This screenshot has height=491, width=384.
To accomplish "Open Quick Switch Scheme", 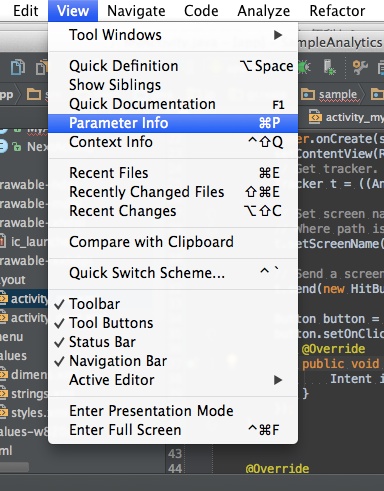I will pyautogui.click(x=173, y=273).
